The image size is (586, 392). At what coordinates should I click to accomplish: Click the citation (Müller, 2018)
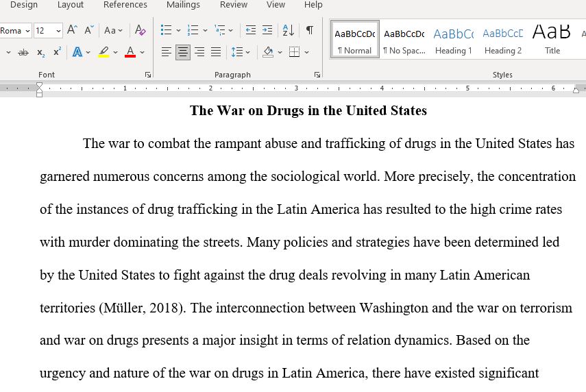pyautogui.click(x=143, y=308)
